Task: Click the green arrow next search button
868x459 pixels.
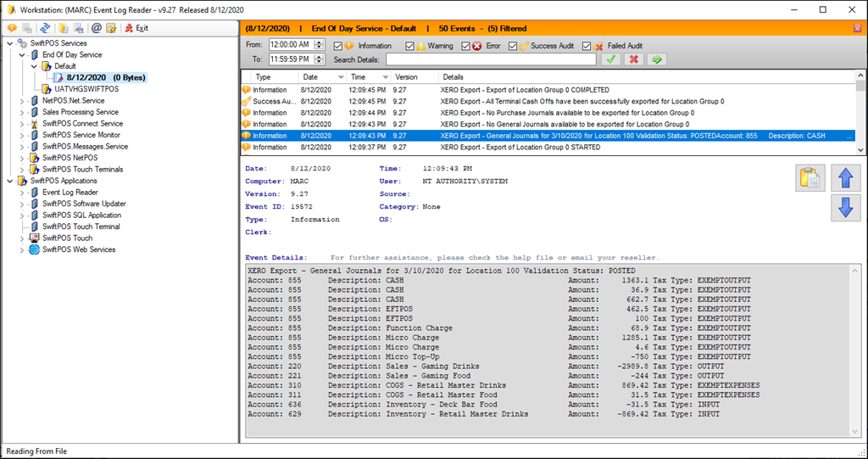Action: (657, 59)
